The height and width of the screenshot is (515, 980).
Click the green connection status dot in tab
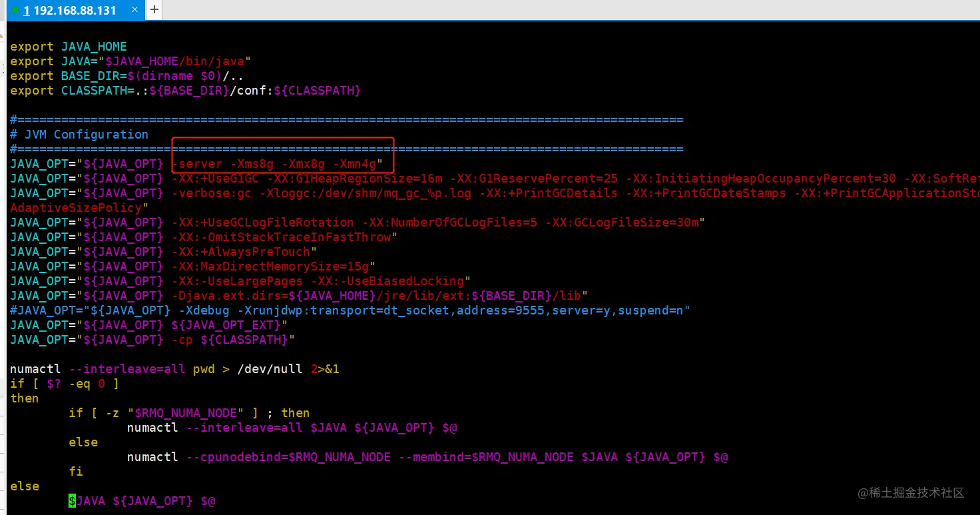click(15, 10)
